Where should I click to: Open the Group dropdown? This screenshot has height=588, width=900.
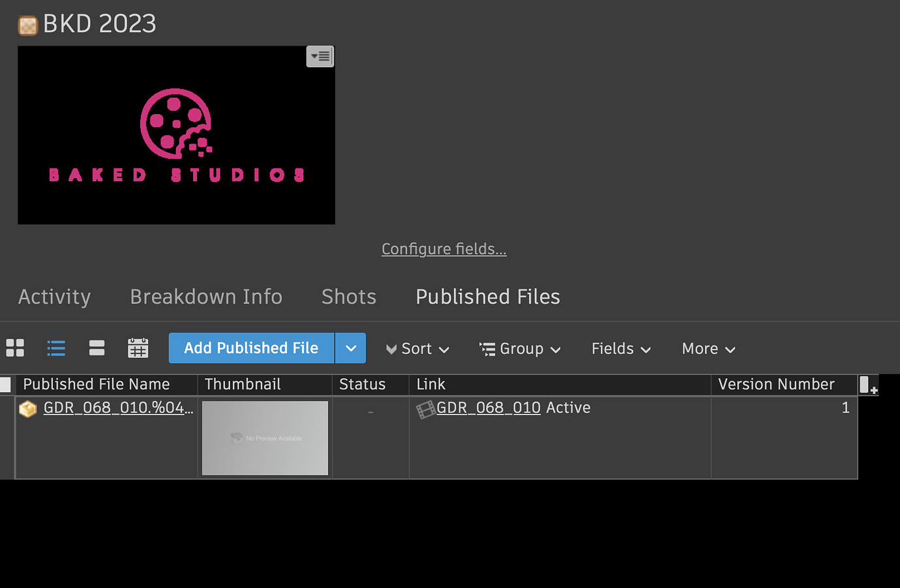[x=520, y=348]
